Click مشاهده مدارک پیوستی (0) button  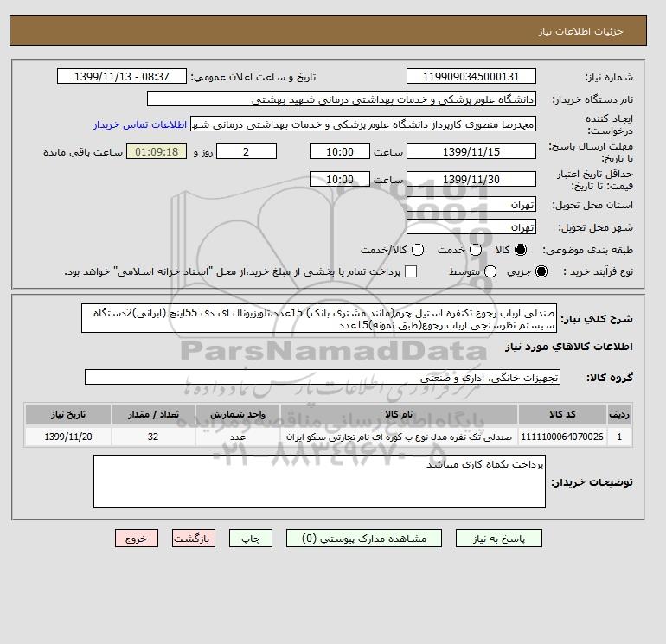pyautogui.click(x=364, y=539)
